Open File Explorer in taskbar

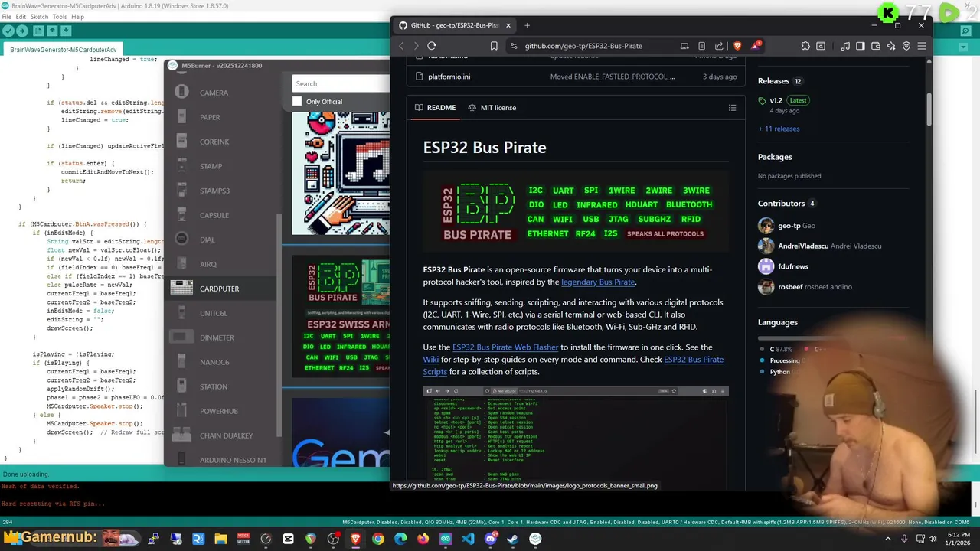tap(220, 539)
